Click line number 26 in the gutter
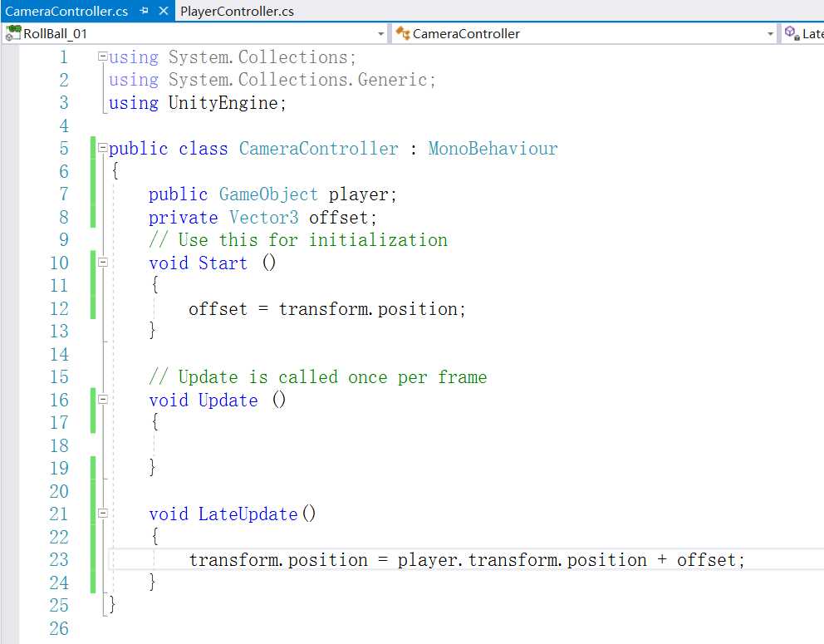 pyautogui.click(x=59, y=629)
